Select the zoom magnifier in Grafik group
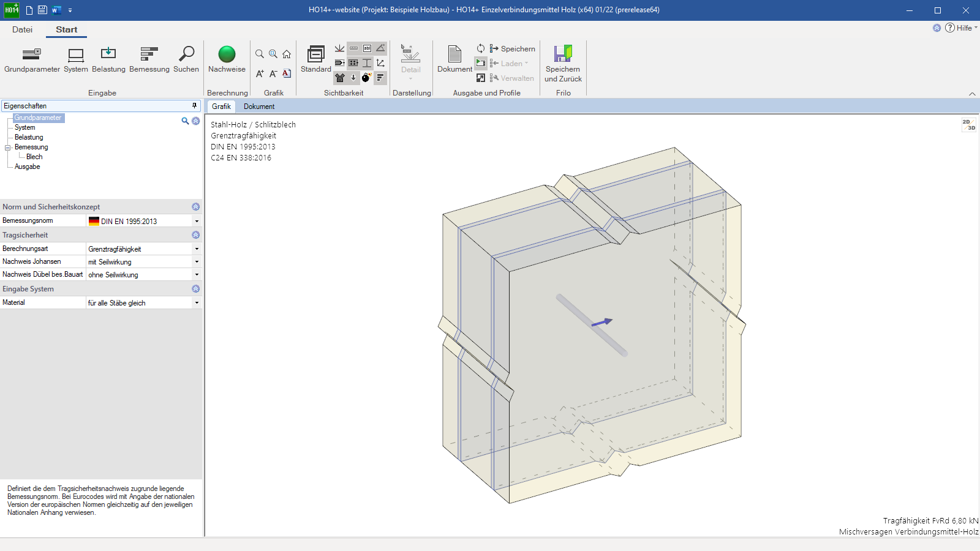Image resolution: width=980 pixels, height=551 pixels. [x=260, y=54]
